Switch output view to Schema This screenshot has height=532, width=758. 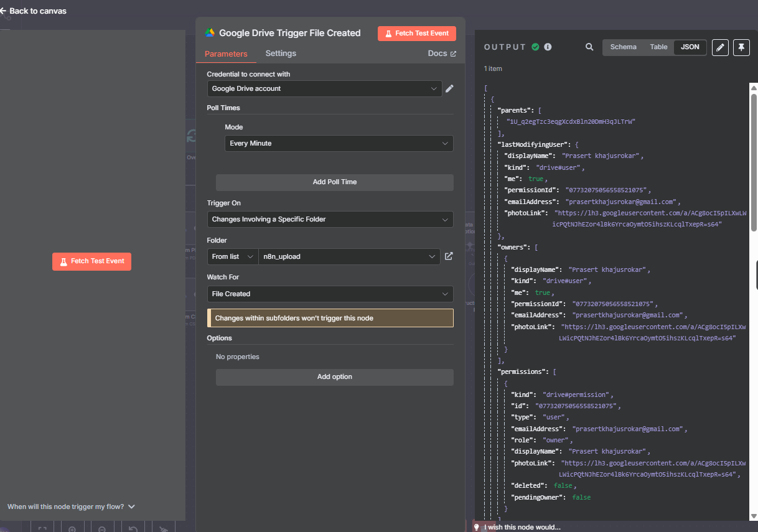(623, 47)
